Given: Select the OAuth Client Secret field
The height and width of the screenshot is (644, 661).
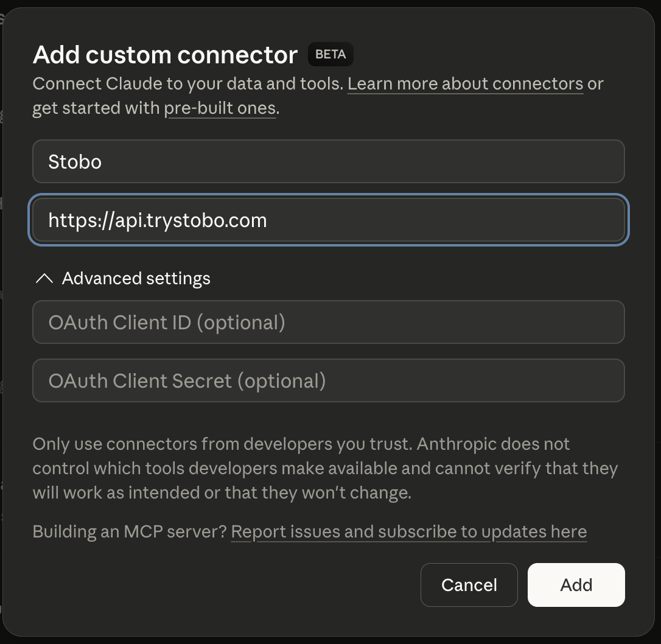Looking at the screenshot, I should (x=329, y=380).
